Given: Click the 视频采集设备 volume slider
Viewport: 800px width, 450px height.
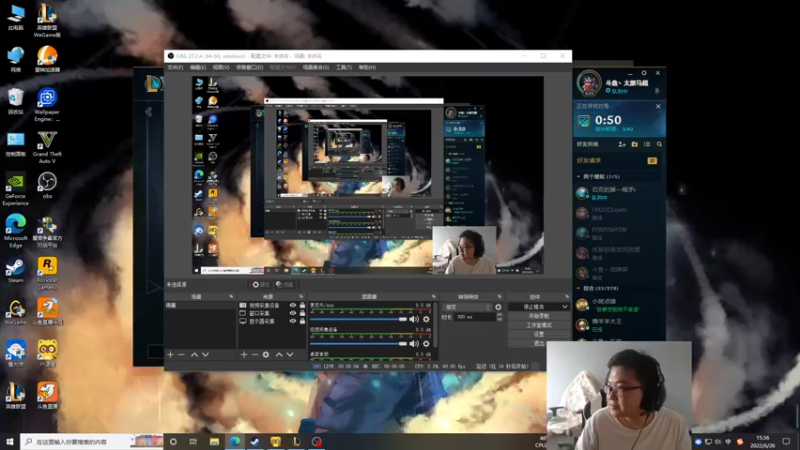Looking at the screenshot, I should [358, 344].
